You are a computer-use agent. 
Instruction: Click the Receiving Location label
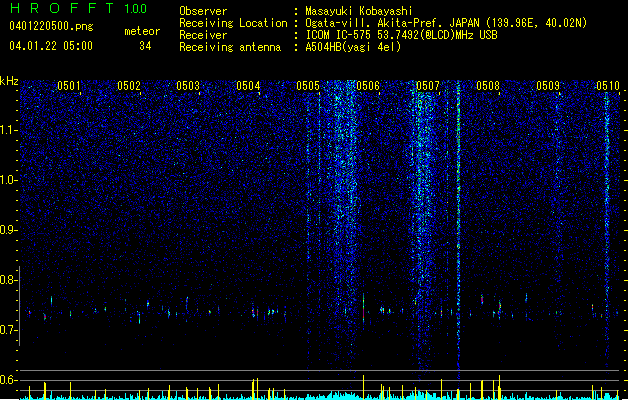pos(233,23)
